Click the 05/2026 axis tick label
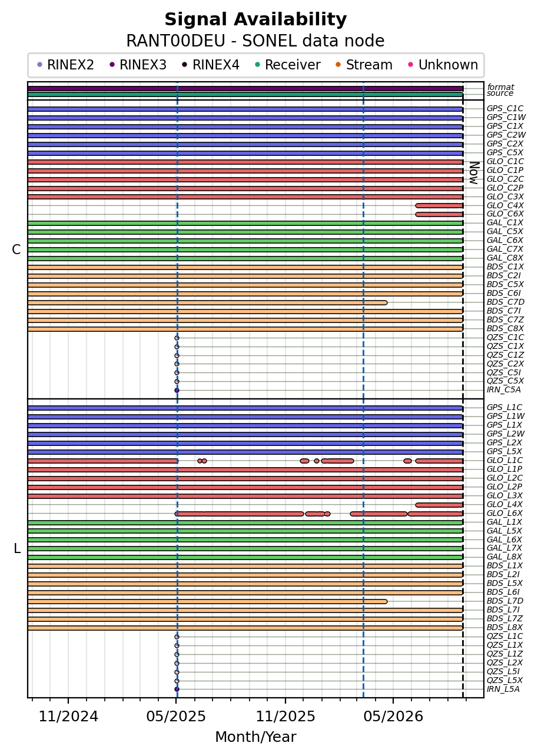The image size is (538, 756). 393,717
